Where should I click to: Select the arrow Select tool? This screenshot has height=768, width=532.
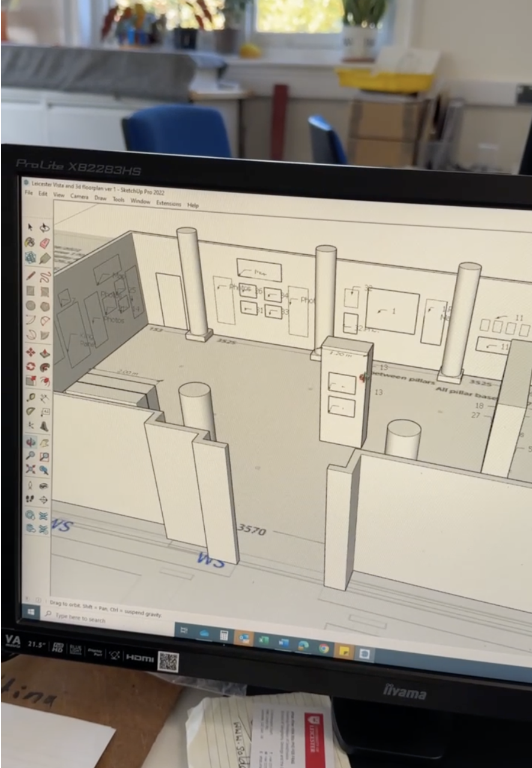[x=31, y=227]
